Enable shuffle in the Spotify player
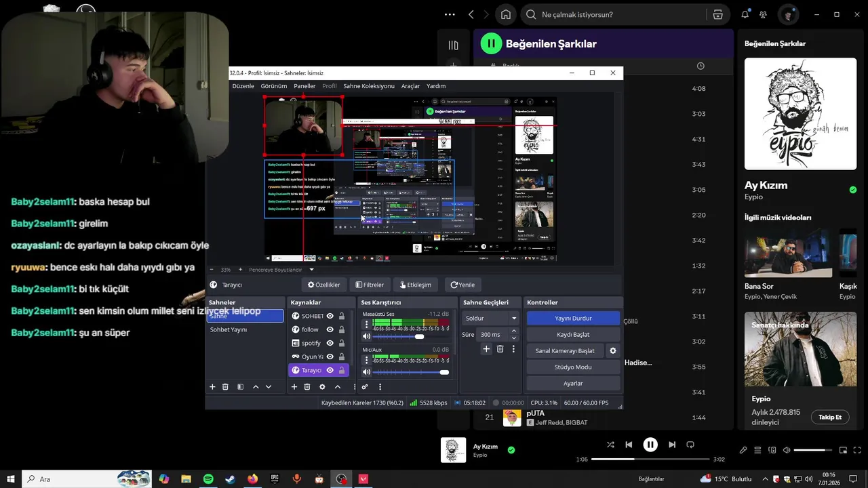The height and width of the screenshot is (488, 868). click(610, 445)
